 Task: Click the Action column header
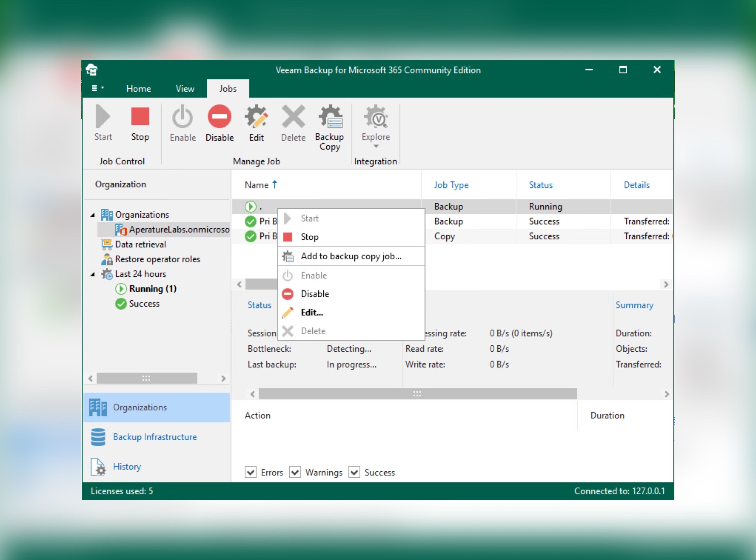coord(404,415)
